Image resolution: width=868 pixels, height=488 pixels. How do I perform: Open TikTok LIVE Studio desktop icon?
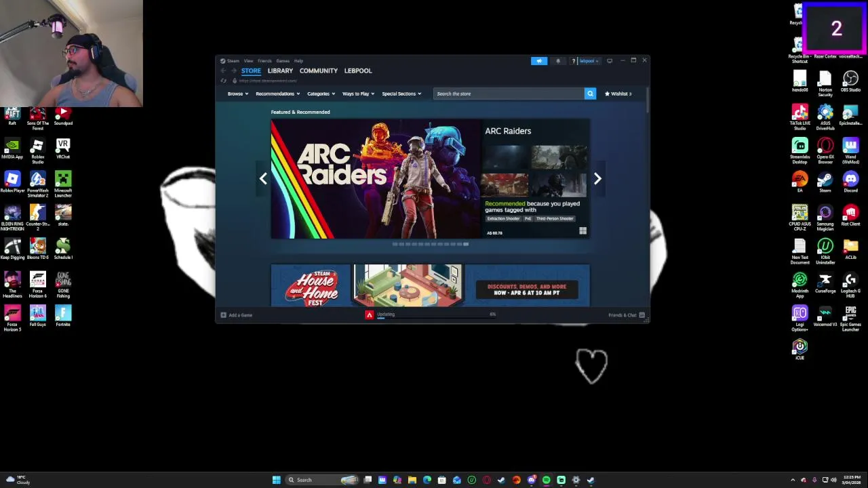800,117
